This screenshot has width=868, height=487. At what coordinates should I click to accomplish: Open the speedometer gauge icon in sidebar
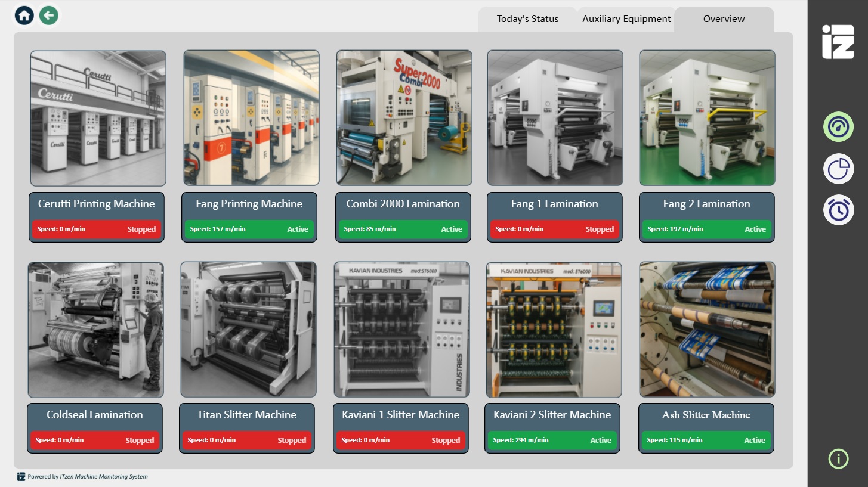[838, 127]
